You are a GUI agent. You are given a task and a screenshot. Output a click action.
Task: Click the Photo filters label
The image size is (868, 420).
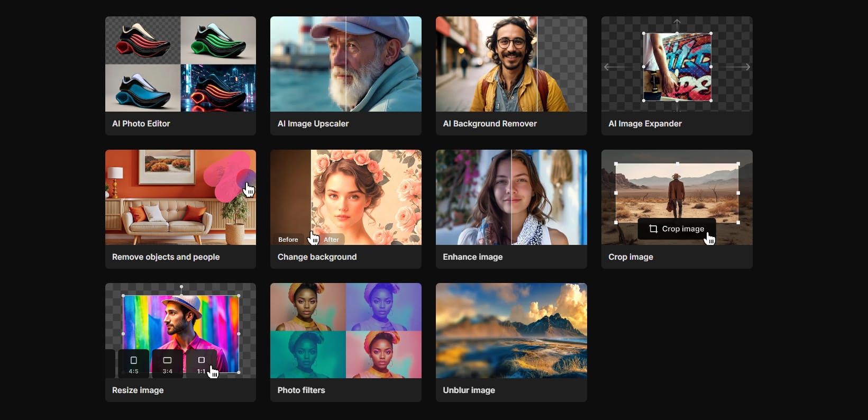tap(301, 390)
